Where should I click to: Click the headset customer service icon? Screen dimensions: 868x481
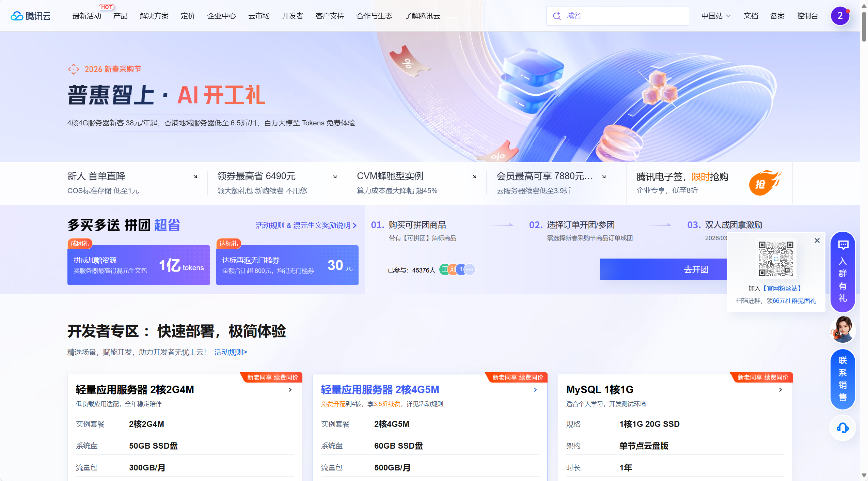coord(842,428)
